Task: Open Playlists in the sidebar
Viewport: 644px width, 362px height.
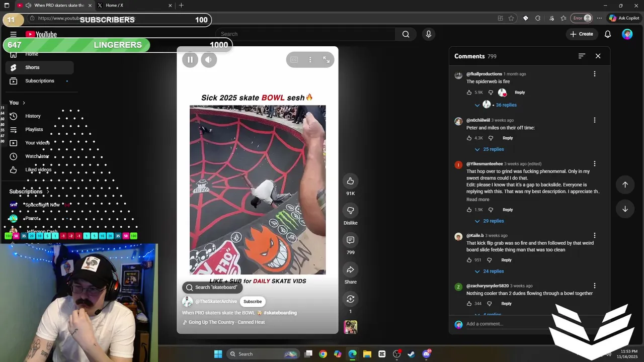Action: click(39, 130)
